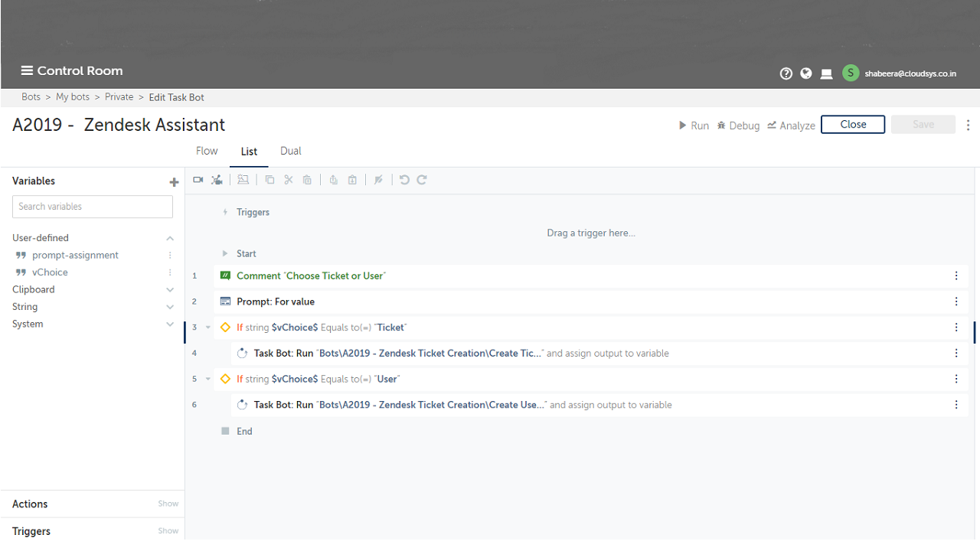Select the Task Bot Run Create User line
This screenshot has height=551, width=980.
click(x=599, y=405)
